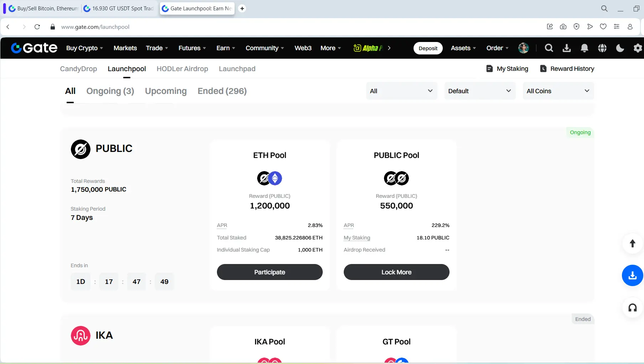Open the customer support headset icon

(x=633, y=307)
